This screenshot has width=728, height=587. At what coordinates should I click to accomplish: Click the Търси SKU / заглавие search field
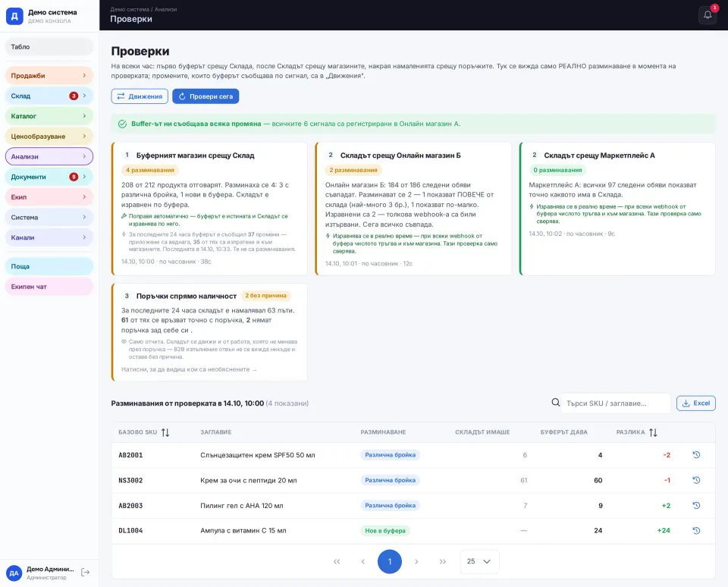click(616, 403)
